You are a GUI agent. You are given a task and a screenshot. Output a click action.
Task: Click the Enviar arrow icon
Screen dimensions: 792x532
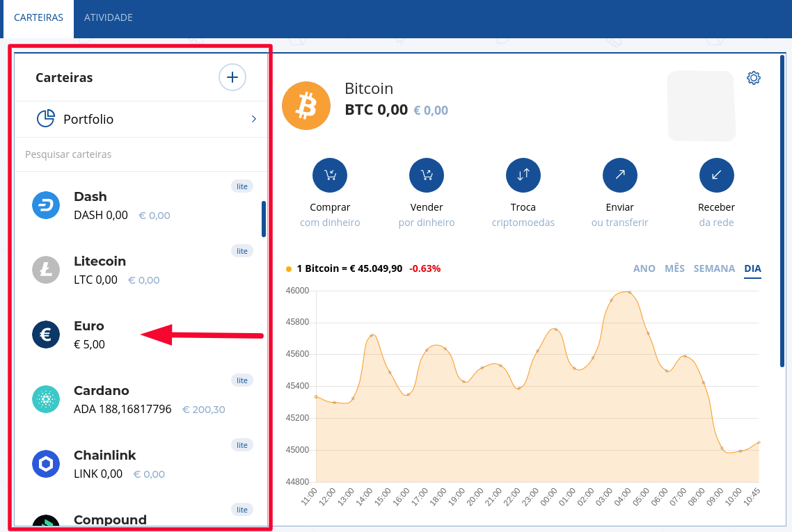tap(620, 175)
